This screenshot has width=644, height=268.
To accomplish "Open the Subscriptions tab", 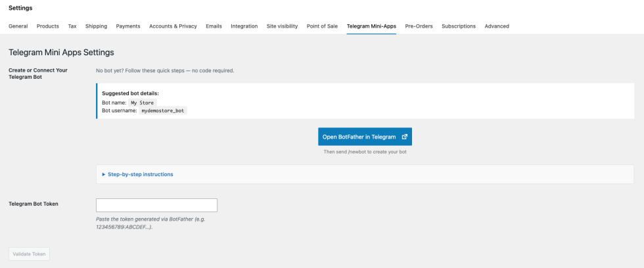I will pos(459,26).
